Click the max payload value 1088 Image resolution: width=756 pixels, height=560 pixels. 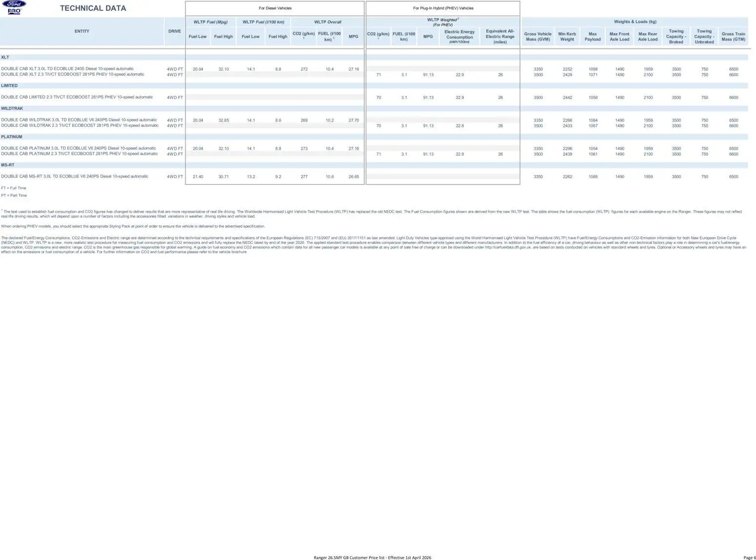tap(593, 177)
